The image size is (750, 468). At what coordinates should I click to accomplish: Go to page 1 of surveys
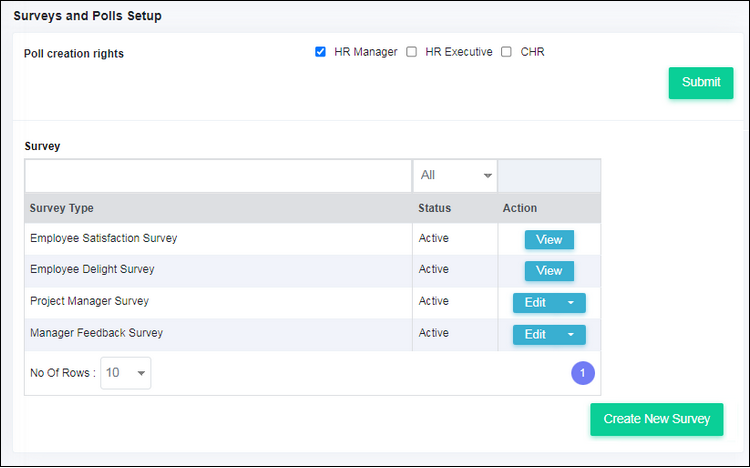(583, 373)
